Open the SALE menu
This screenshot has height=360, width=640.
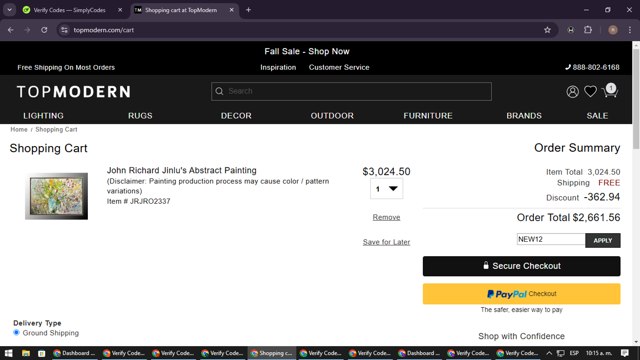pos(597,116)
